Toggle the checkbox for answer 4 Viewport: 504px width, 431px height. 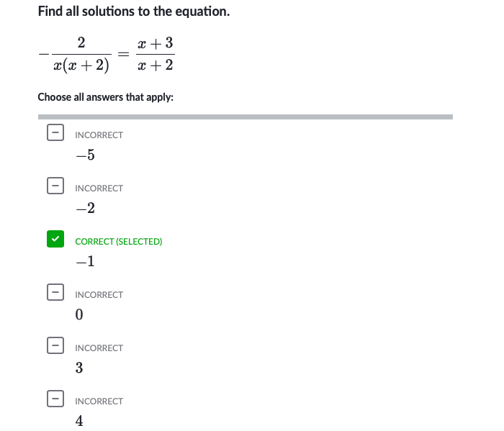click(55, 399)
